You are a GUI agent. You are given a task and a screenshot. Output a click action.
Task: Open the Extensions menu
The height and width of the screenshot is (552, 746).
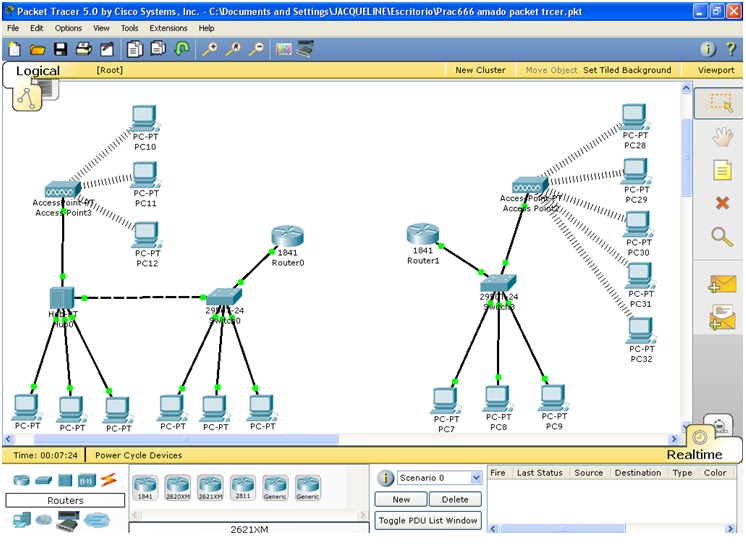[168, 28]
